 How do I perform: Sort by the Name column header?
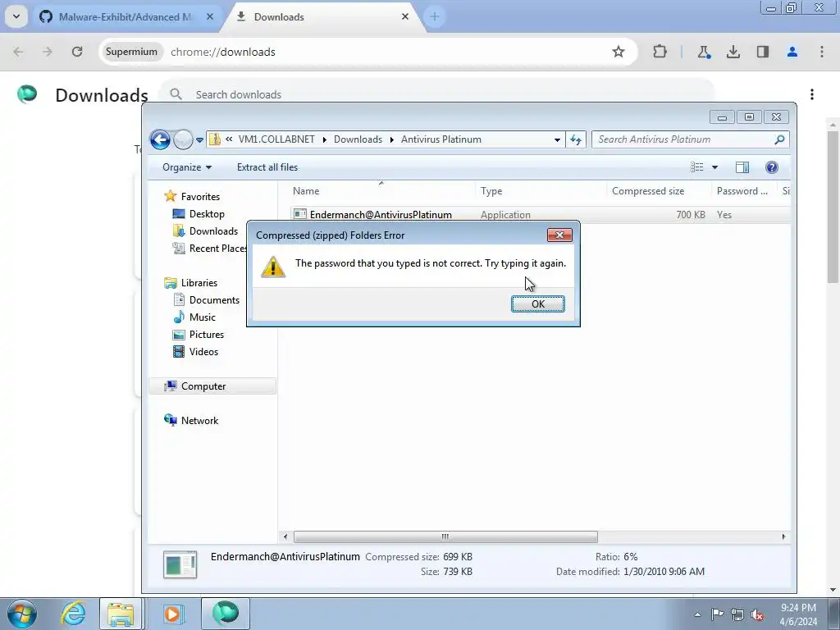tap(381, 190)
